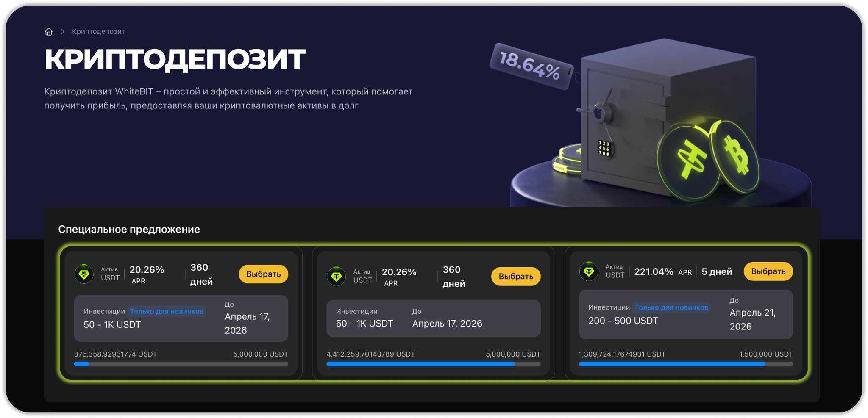Click 'Только для новичков' badge in the first card
The image size is (868, 418).
click(167, 311)
